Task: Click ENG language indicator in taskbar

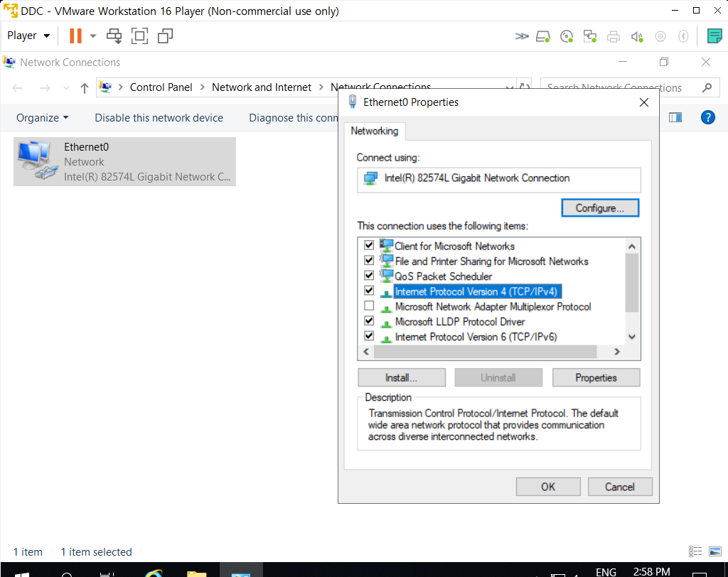Action: (x=606, y=571)
